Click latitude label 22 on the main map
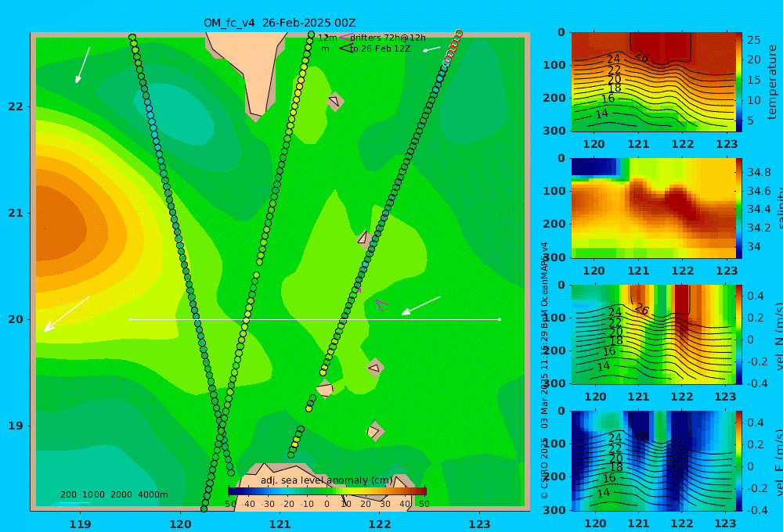 16,107
